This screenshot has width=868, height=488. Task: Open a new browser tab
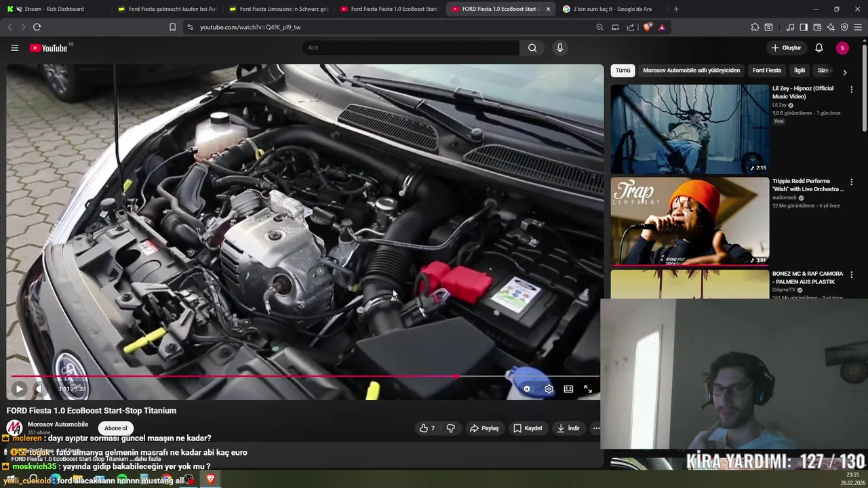pyautogui.click(x=676, y=9)
